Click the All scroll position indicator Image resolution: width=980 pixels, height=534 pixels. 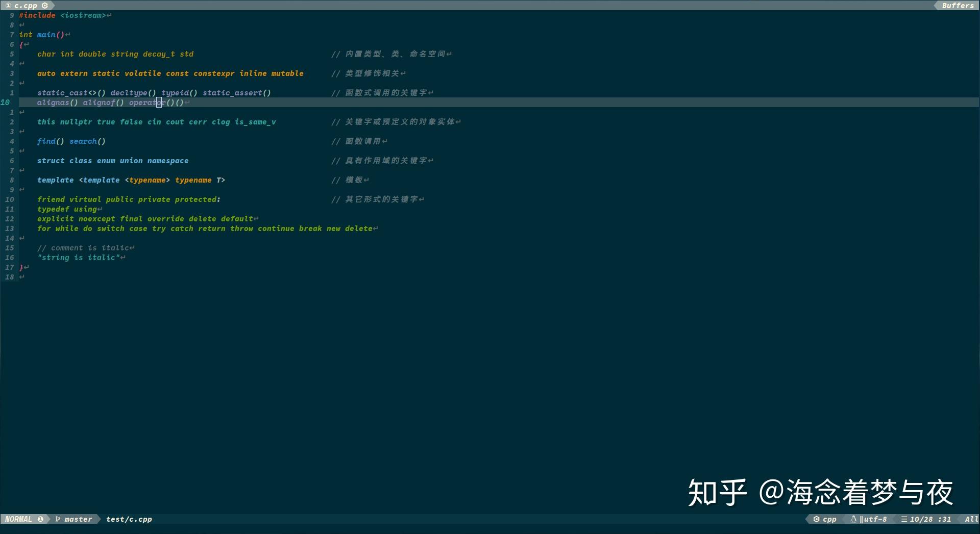point(972,519)
